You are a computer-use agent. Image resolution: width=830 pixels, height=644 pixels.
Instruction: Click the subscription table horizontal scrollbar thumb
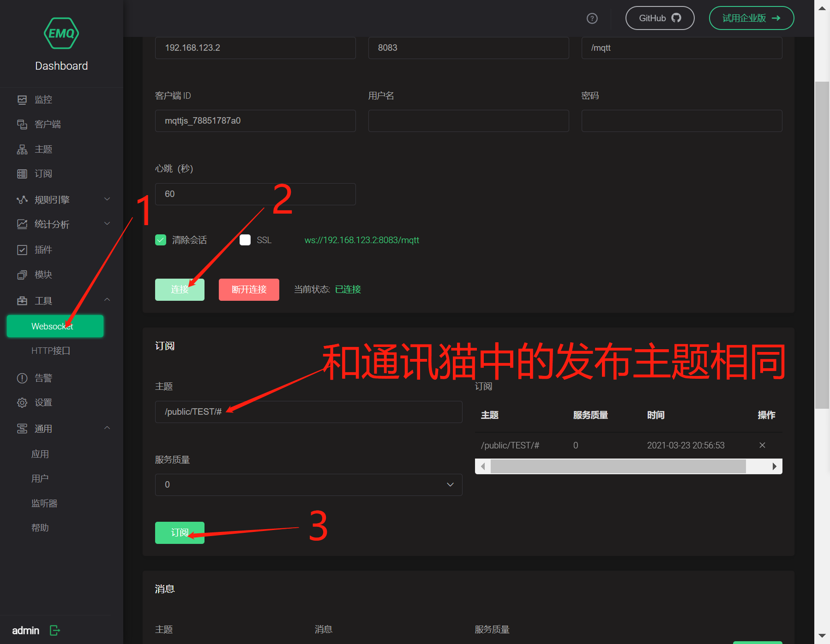pyautogui.click(x=618, y=466)
